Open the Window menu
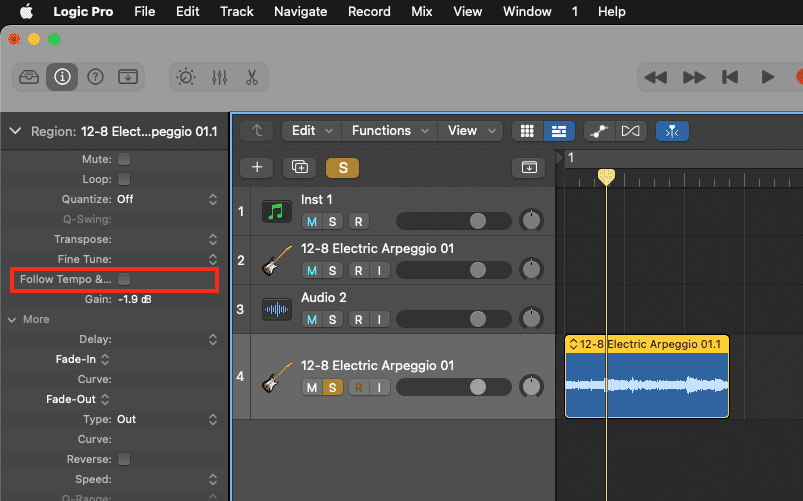 tap(527, 11)
